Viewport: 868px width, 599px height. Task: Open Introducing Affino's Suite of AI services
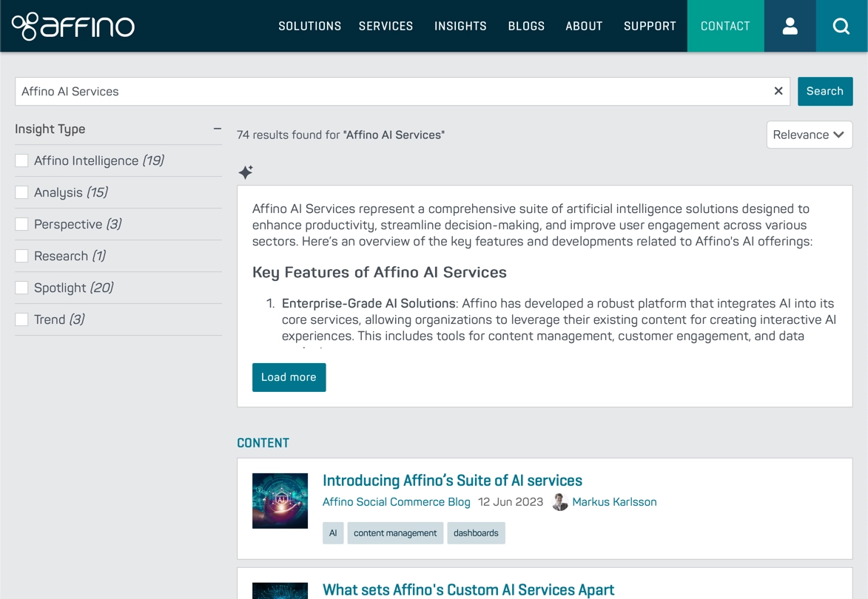[452, 480]
